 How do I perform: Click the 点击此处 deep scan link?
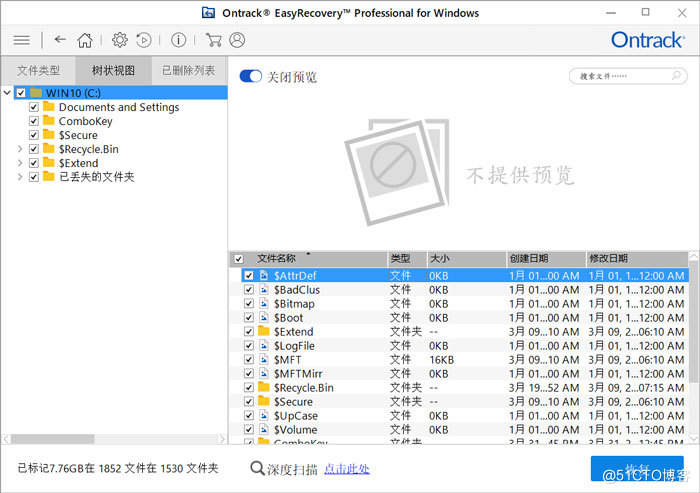tap(346, 469)
